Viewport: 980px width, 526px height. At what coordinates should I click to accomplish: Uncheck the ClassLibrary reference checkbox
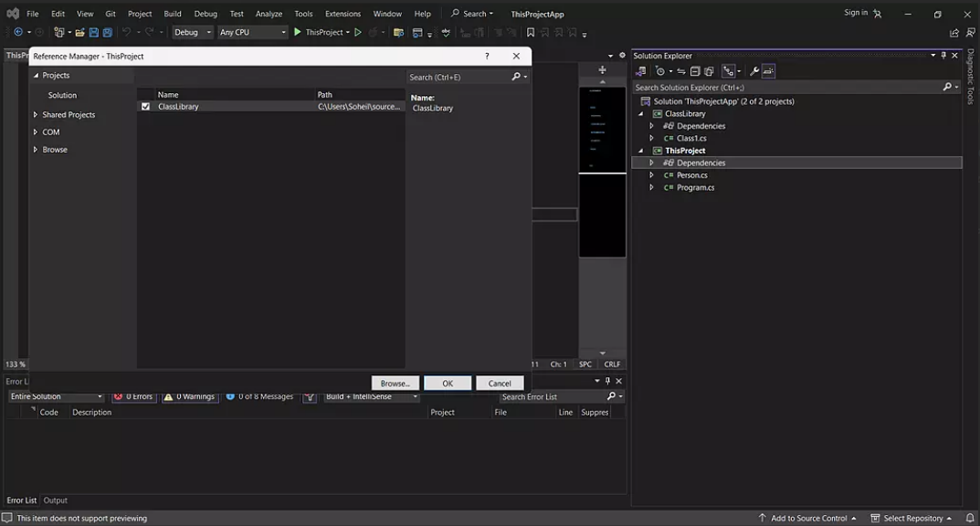(x=145, y=107)
